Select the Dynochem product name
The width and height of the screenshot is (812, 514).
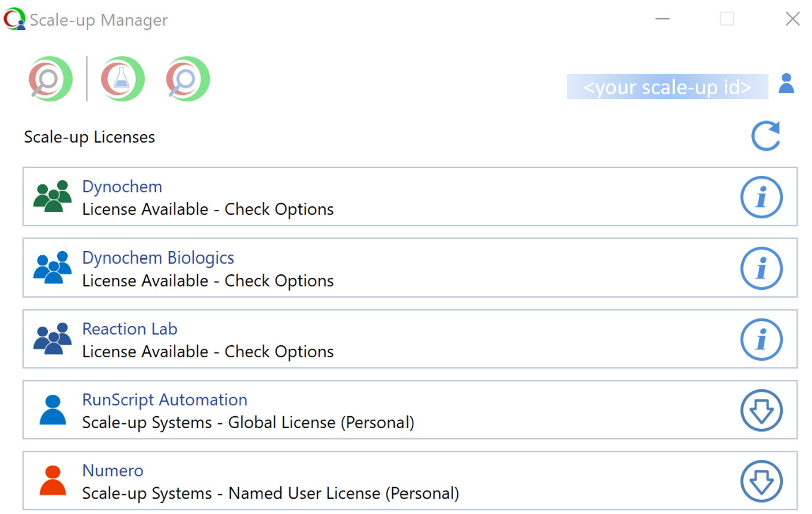122,187
